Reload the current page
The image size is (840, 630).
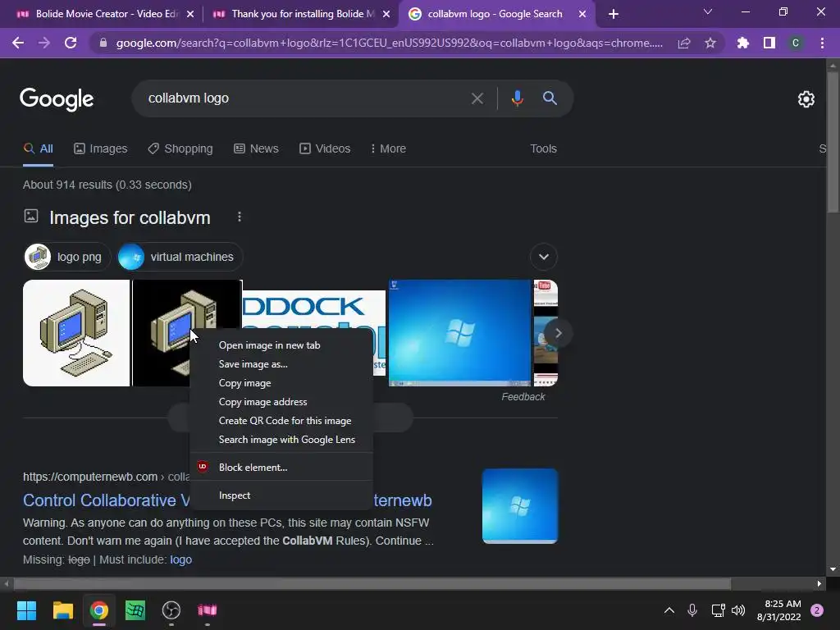(71, 43)
